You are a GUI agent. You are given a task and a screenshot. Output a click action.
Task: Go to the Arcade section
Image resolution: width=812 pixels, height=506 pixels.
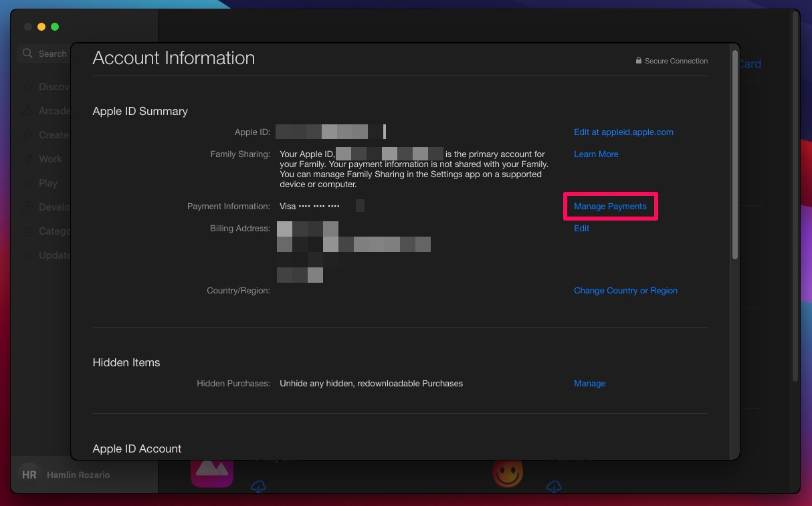(x=45, y=111)
